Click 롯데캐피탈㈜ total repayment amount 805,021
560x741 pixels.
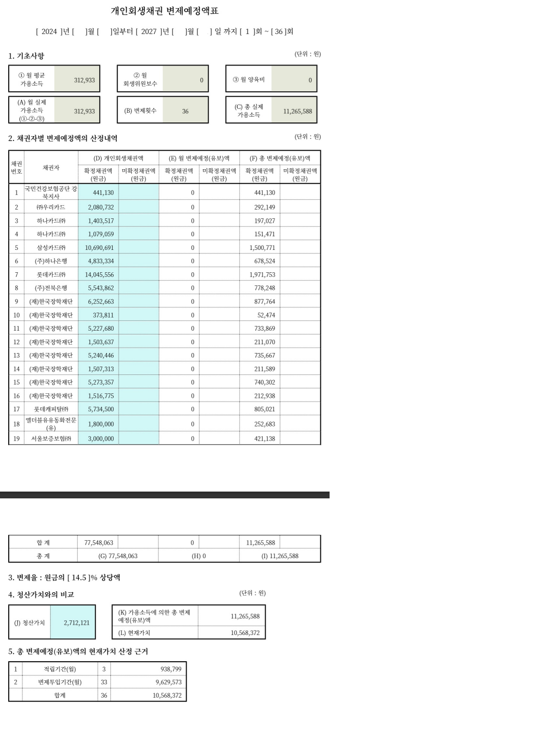tap(264, 409)
